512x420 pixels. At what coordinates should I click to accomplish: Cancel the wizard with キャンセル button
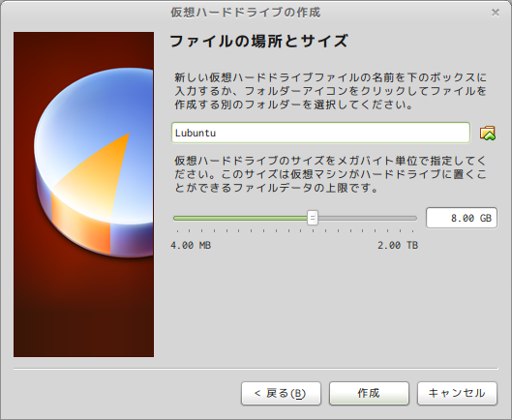(x=457, y=393)
